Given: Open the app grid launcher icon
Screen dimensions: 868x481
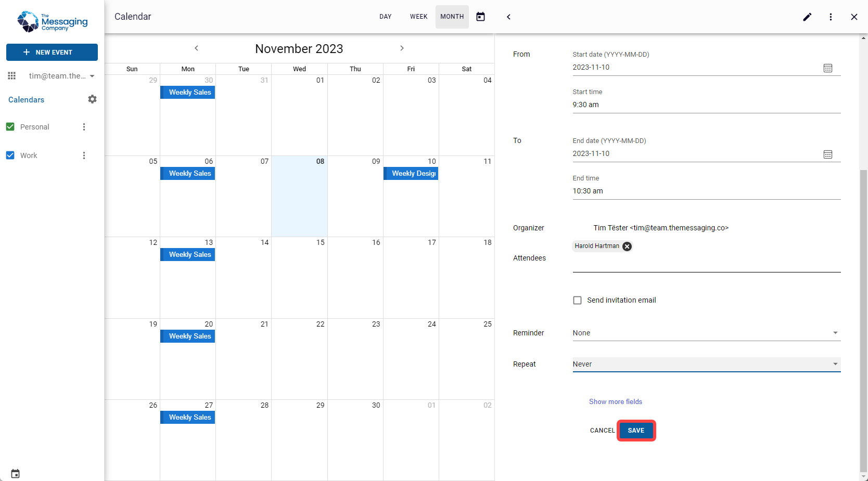Looking at the screenshot, I should (x=11, y=75).
